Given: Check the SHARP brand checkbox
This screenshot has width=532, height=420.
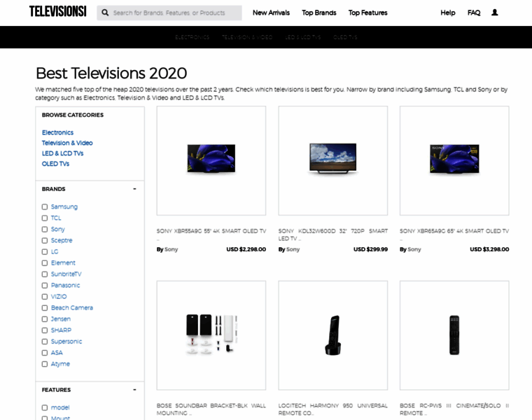Looking at the screenshot, I should (x=44, y=330).
